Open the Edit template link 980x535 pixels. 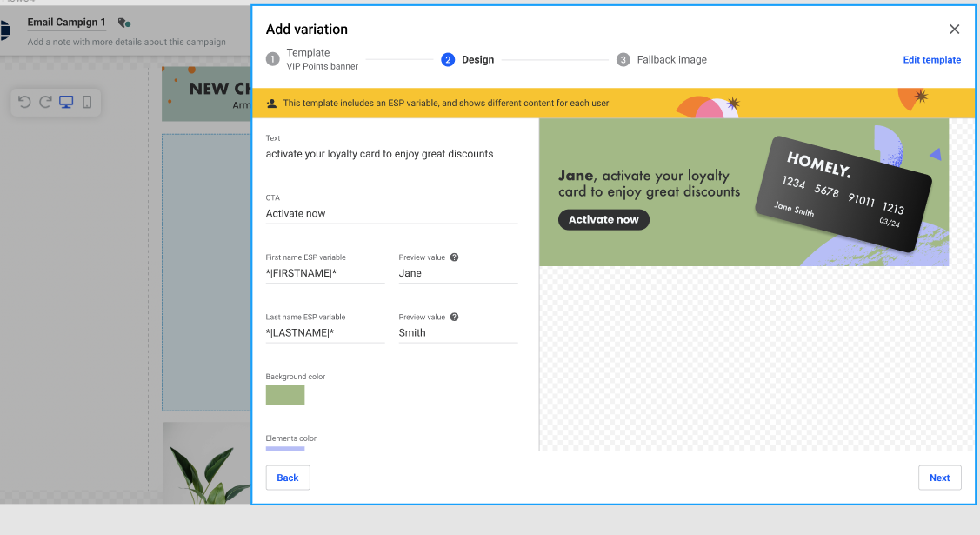[931, 59]
